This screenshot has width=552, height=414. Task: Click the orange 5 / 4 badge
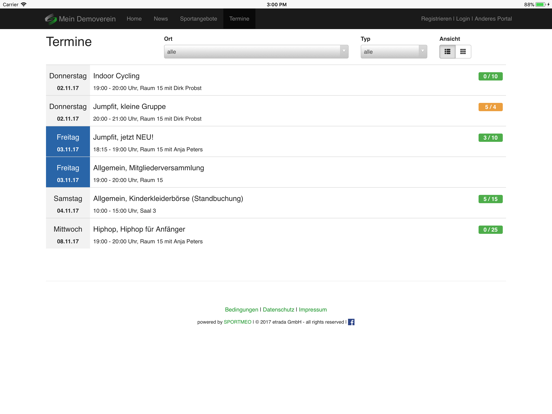click(490, 107)
